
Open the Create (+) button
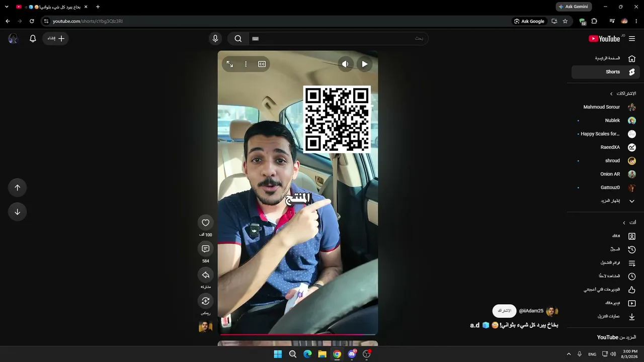(x=56, y=39)
